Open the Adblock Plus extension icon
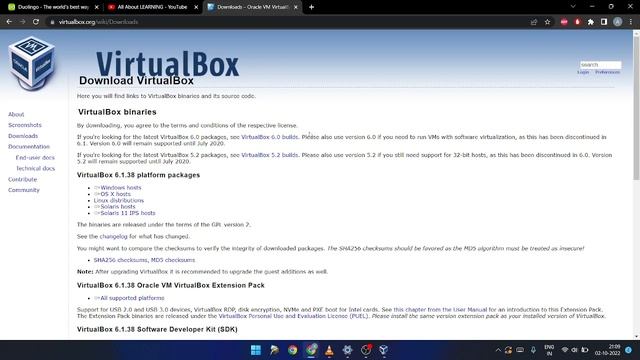 point(564,22)
